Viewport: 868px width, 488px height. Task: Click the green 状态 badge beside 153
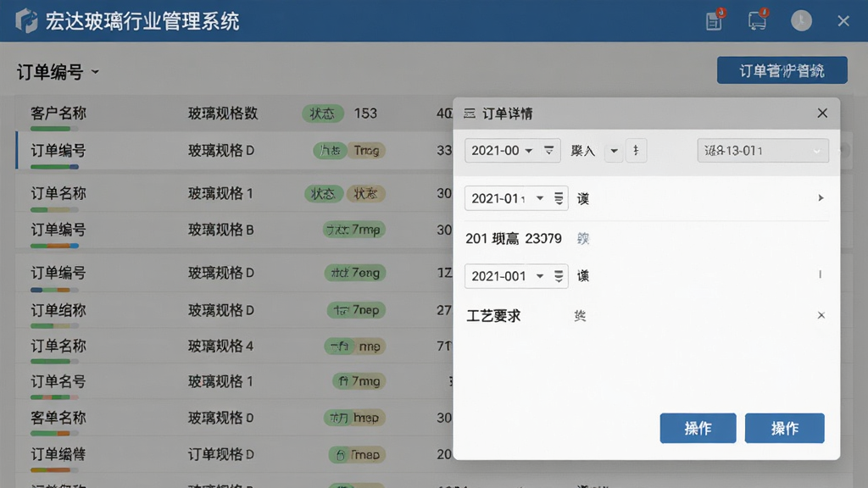coord(323,114)
